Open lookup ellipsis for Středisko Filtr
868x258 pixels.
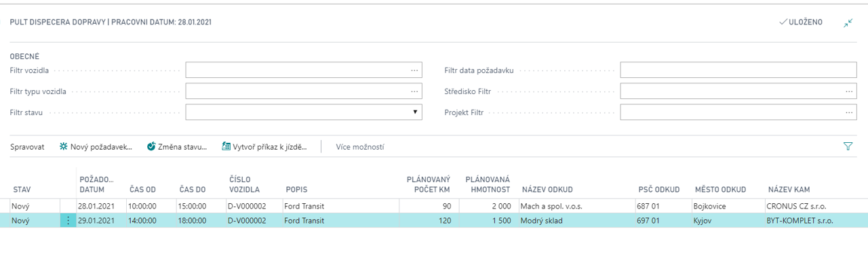[849, 91]
